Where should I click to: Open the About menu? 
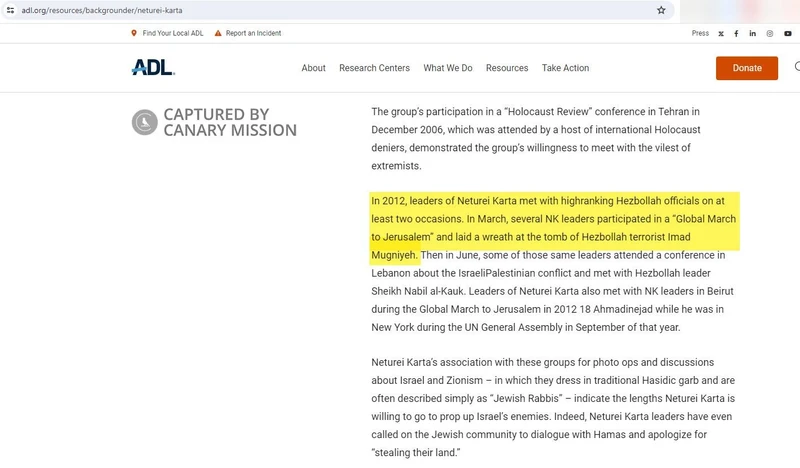click(x=313, y=68)
